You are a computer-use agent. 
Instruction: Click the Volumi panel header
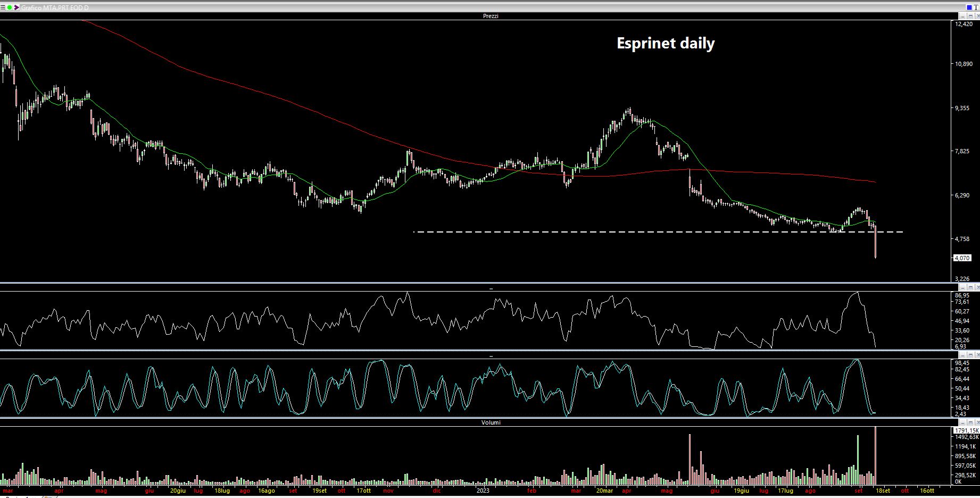pos(491,422)
